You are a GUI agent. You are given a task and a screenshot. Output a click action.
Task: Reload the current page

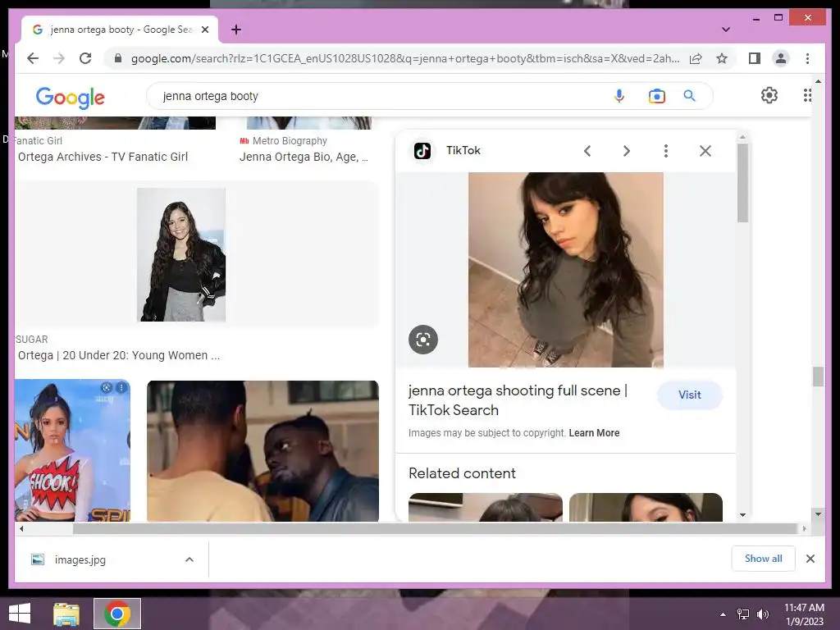(85, 58)
